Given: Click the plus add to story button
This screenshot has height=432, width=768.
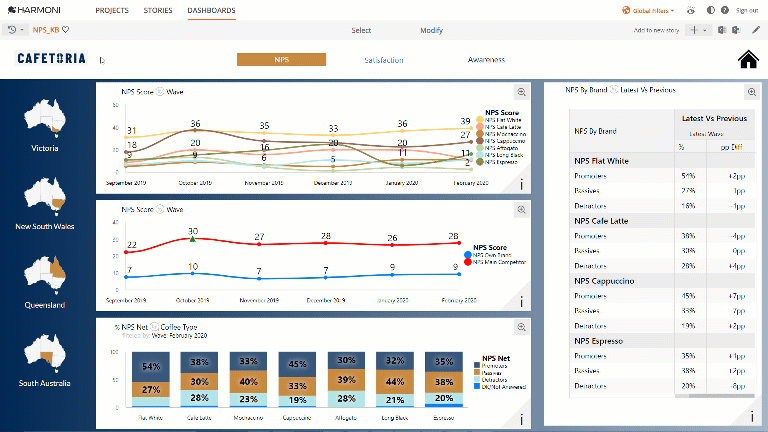Looking at the screenshot, I should click(x=694, y=30).
